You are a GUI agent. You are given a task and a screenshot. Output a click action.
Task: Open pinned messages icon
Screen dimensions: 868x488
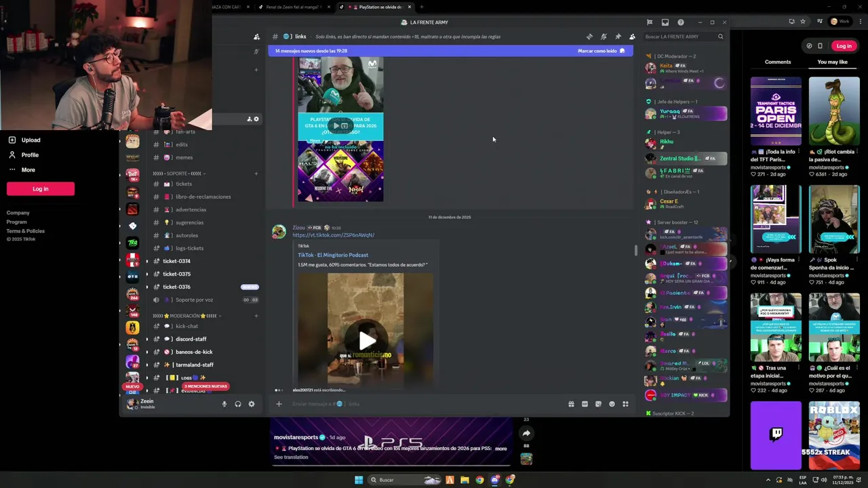click(x=618, y=37)
